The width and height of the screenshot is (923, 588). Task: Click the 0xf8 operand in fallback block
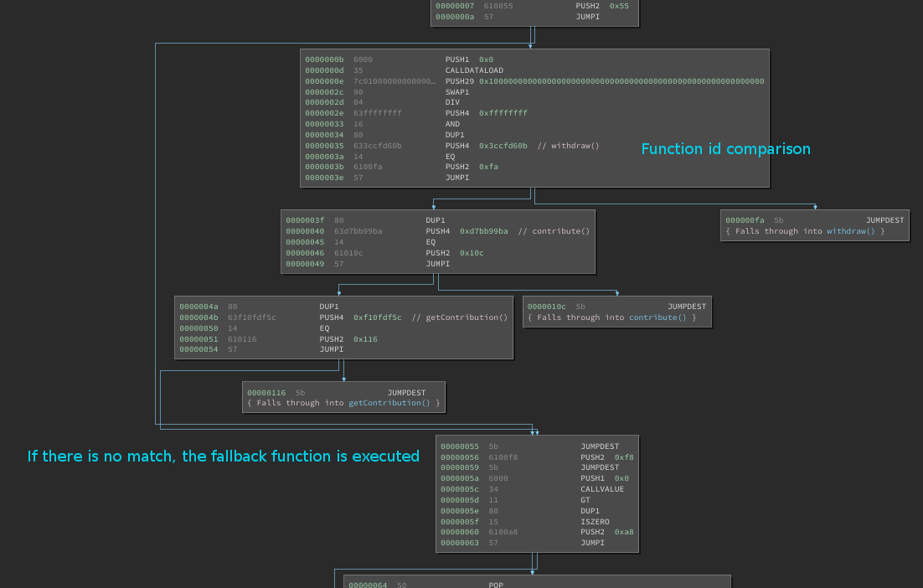pos(623,457)
